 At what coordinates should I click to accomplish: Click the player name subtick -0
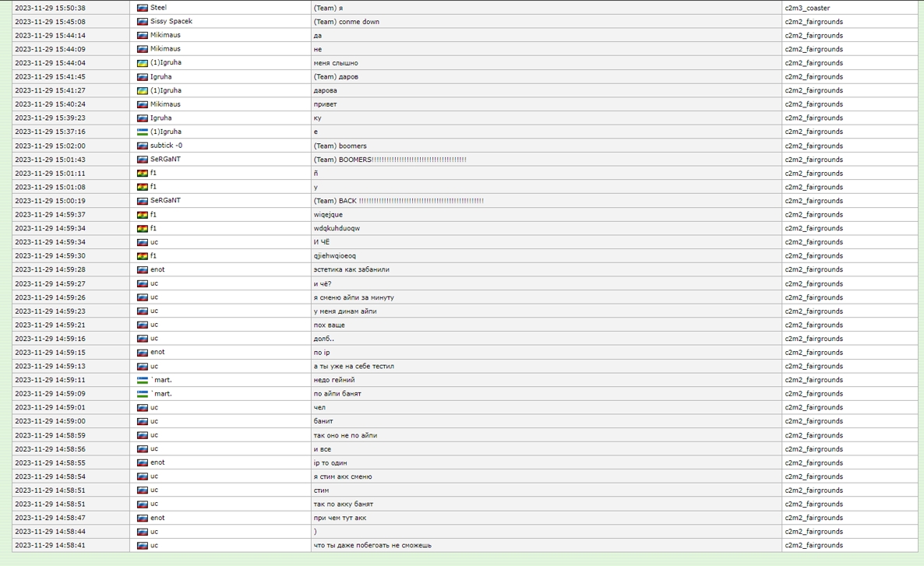click(166, 146)
